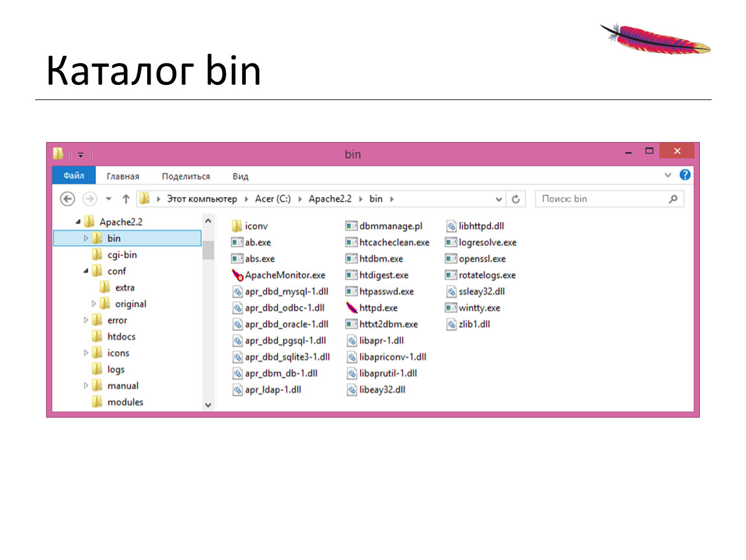746x560 pixels.
Task: Collapse the Apache2.2 tree node
Action: [78, 222]
